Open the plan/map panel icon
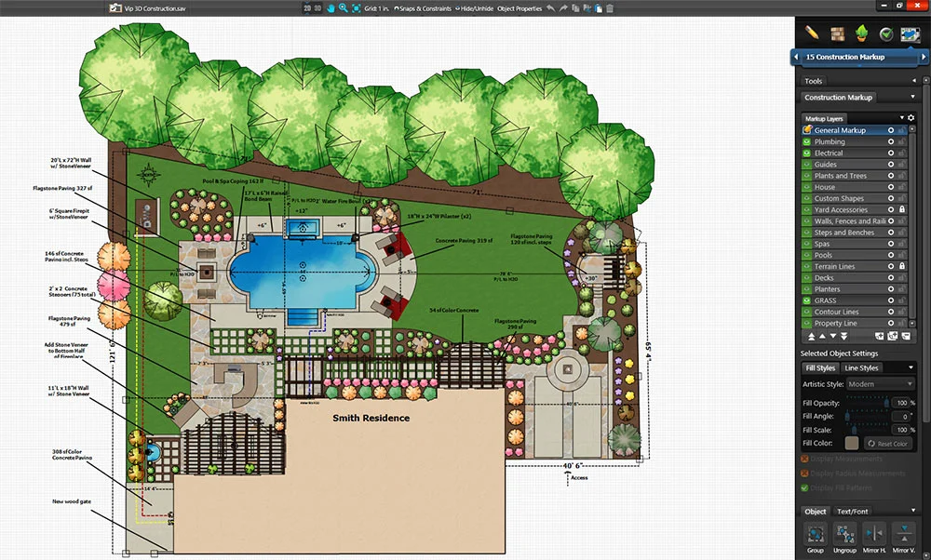Image resolution: width=931 pixels, height=560 pixels. tap(910, 33)
